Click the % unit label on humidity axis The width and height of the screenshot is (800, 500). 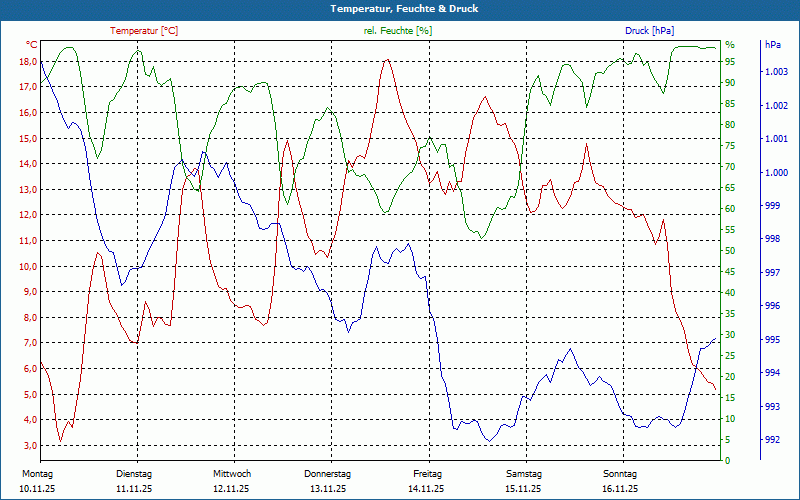point(730,45)
